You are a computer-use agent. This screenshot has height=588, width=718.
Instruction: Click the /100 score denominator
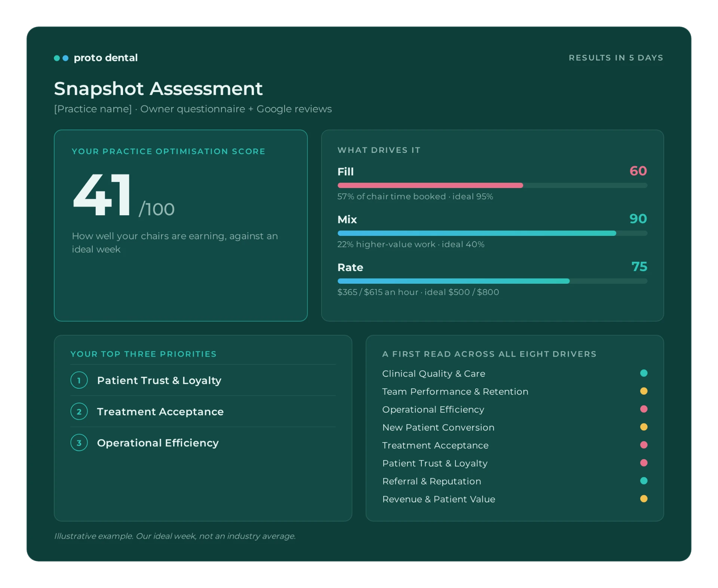157,209
